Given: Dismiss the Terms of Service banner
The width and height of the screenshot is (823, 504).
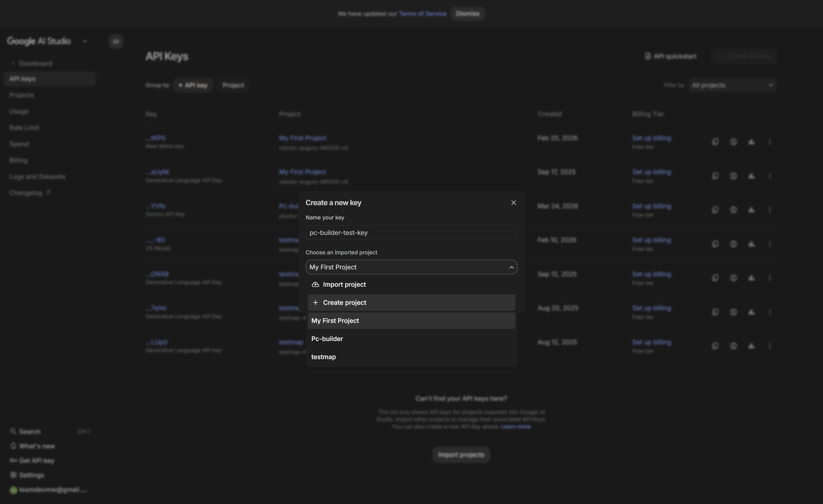Looking at the screenshot, I should coord(467,14).
